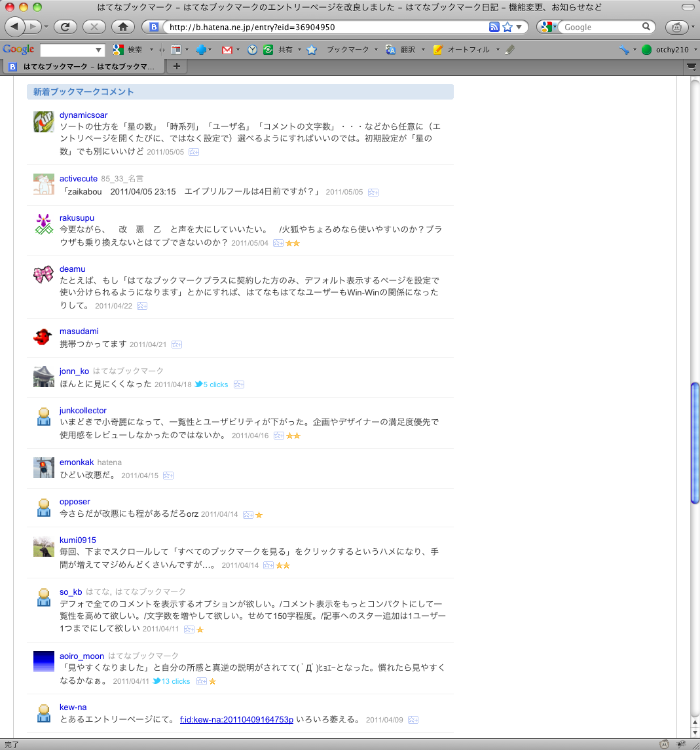Select the はてなブックマーク browser tab
700x750 pixels.
coord(83,67)
